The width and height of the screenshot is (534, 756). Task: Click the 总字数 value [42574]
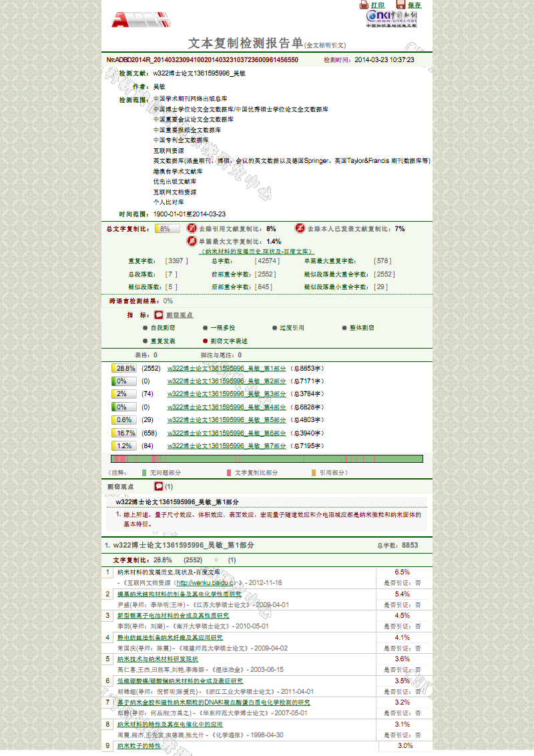(x=267, y=261)
